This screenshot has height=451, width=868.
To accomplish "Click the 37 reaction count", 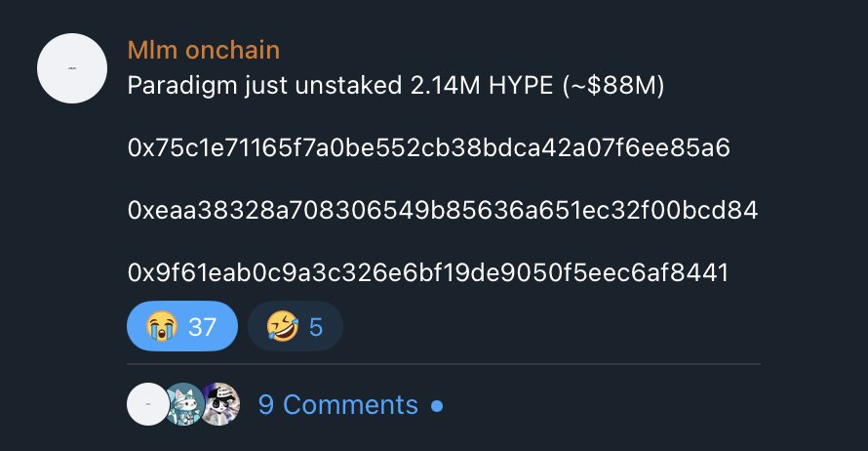I will [x=202, y=326].
